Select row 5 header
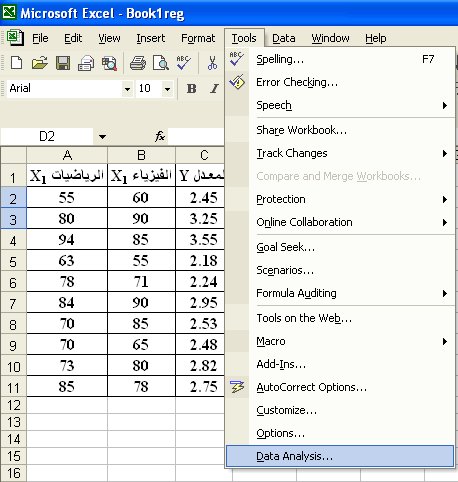The height and width of the screenshot is (482, 458). tap(13, 261)
